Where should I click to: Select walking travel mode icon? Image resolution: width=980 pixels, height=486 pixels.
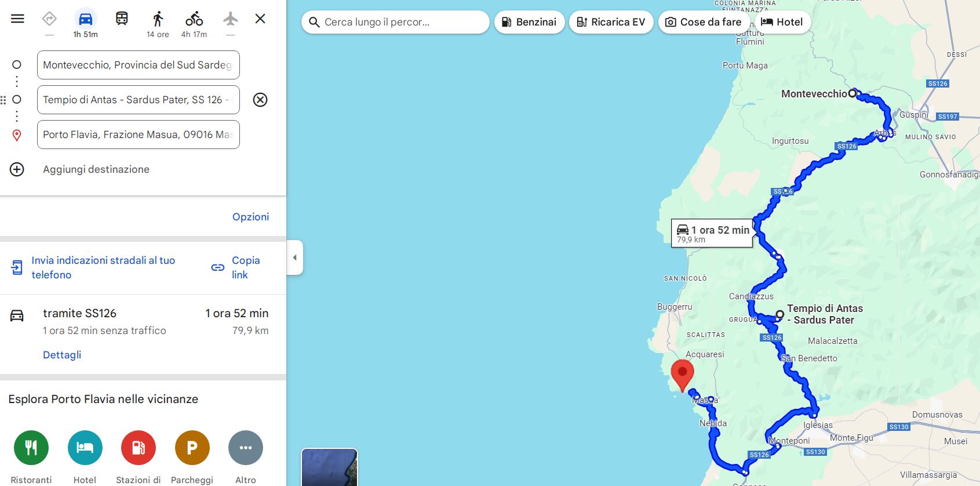(158, 19)
